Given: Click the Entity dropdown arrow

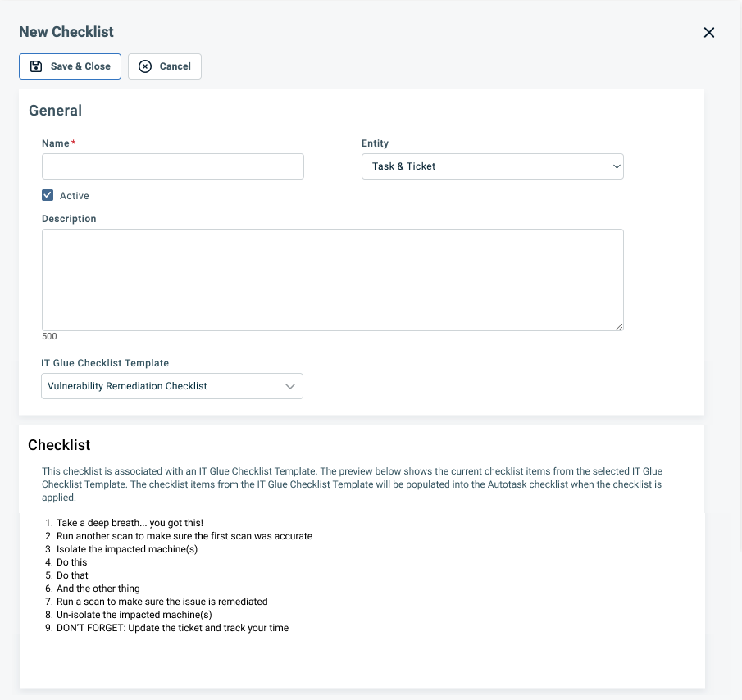Looking at the screenshot, I should (617, 166).
